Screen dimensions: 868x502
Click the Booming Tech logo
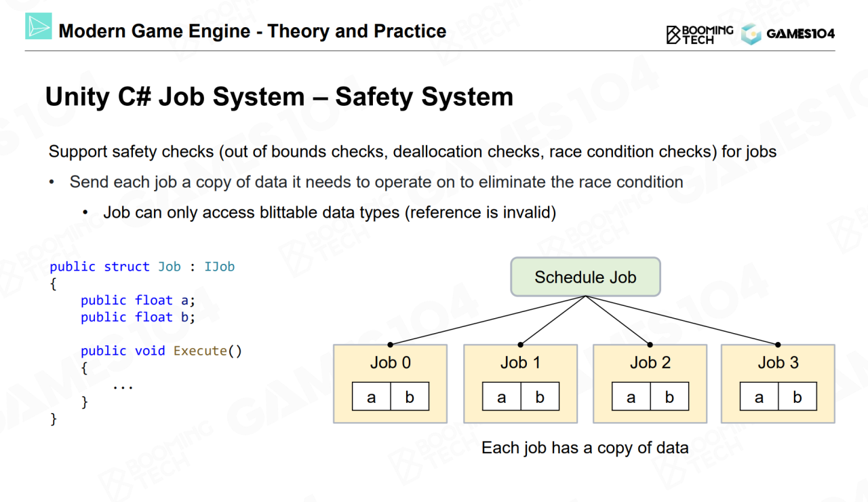(700, 35)
